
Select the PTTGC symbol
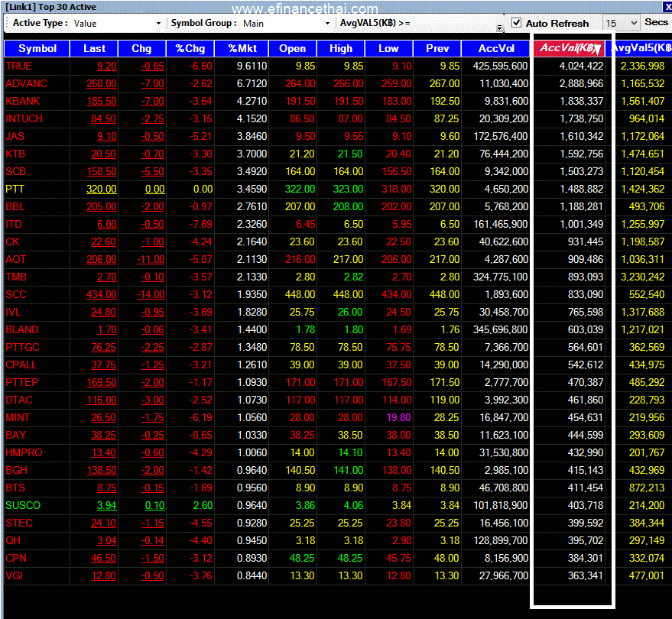point(23,347)
